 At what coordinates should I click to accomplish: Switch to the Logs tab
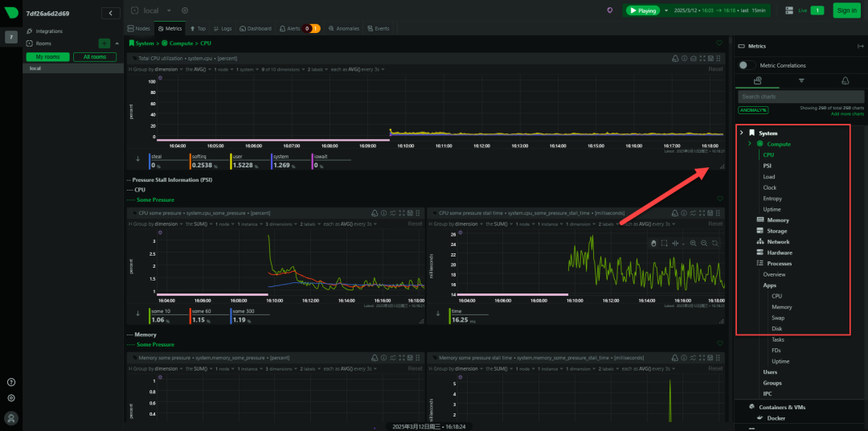pos(223,28)
